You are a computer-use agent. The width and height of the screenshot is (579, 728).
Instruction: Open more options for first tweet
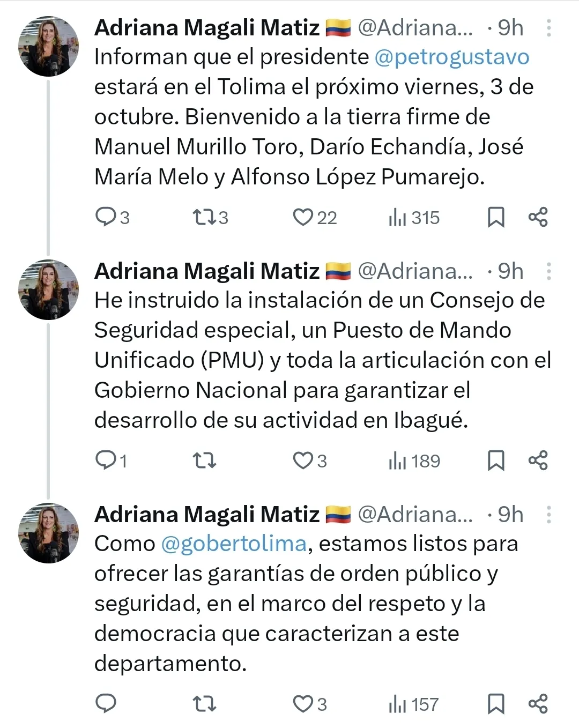[x=548, y=28]
